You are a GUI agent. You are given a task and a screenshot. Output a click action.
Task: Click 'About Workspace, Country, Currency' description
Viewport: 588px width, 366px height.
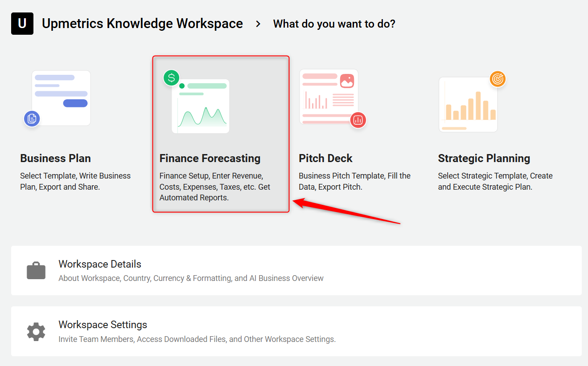[x=191, y=278]
